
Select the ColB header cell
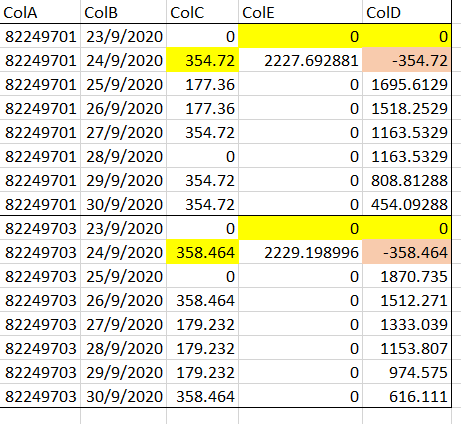click(x=123, y=12)
